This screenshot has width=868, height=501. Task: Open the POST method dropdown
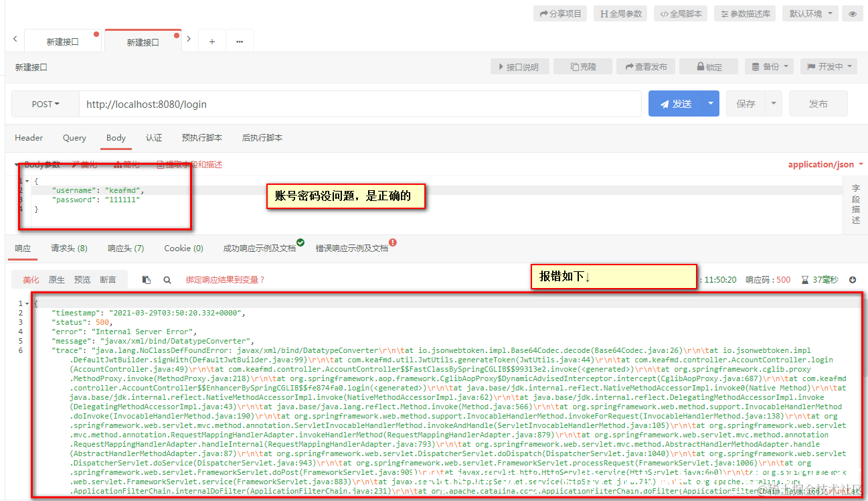tap(46, 104)
